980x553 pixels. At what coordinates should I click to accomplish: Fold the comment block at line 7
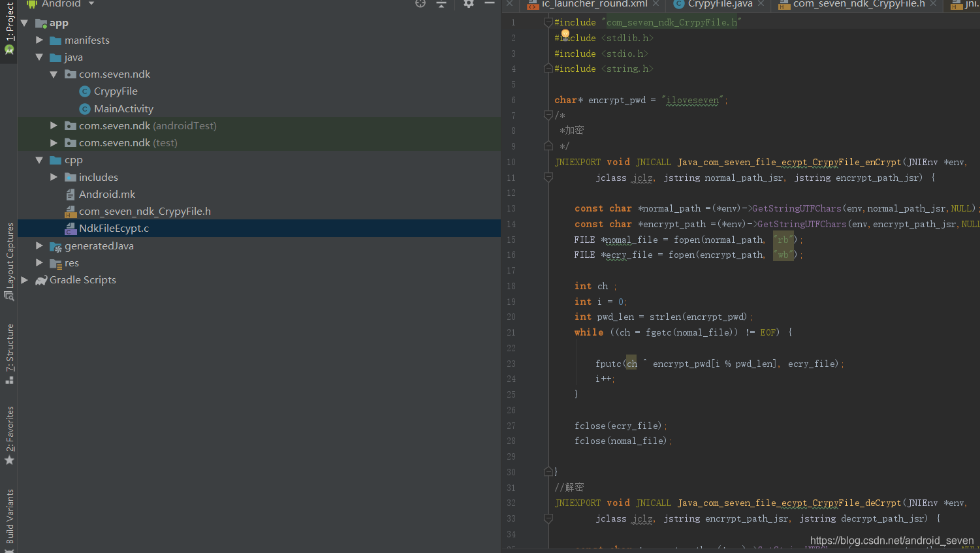pos(548,115)
